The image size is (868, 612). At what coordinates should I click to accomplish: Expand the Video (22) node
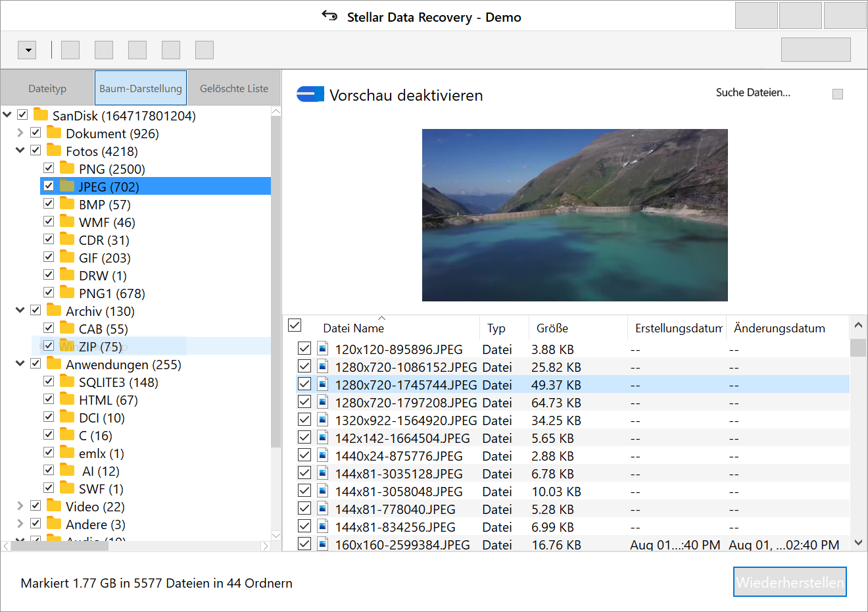(x=20, y=505)
